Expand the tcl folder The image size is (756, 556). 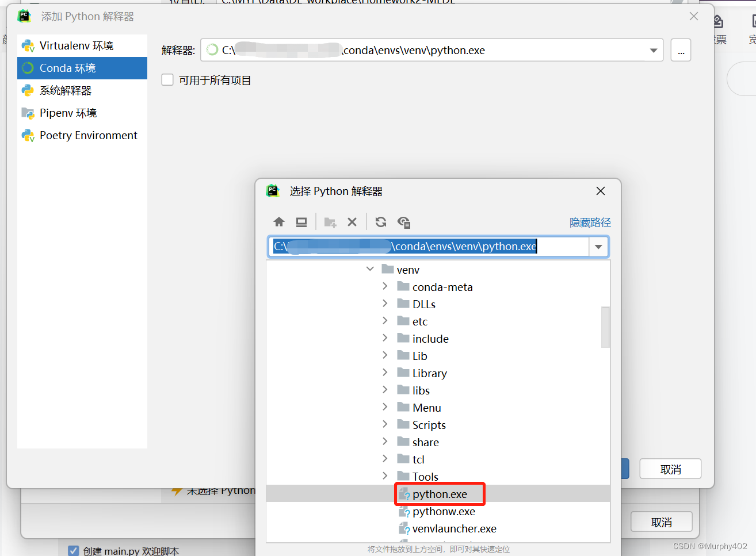[x=385, y=459]
